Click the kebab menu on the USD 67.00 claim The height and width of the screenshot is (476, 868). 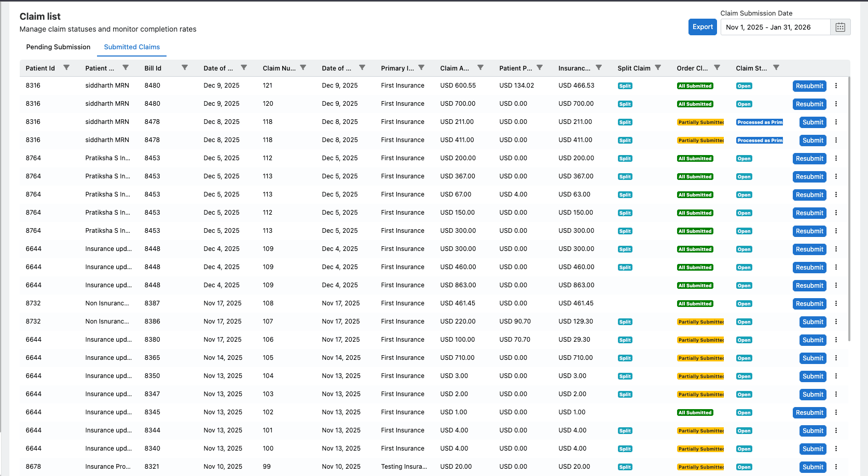(x=836, y=194)
